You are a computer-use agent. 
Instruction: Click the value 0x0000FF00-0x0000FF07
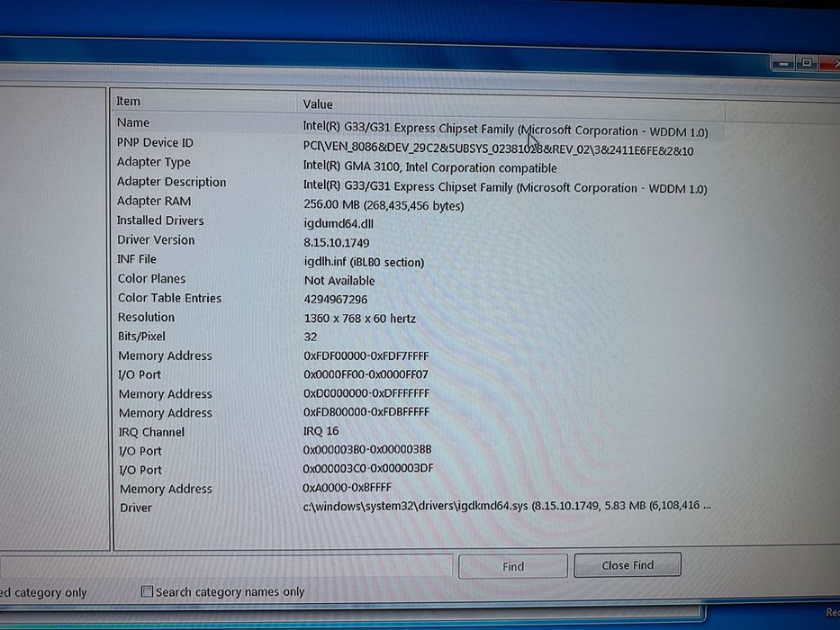point(366,374)
